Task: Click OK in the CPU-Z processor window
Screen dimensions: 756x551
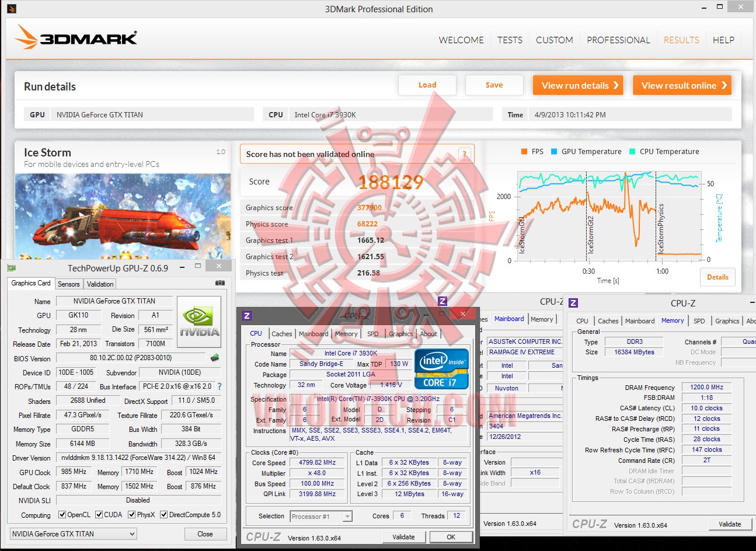Action: coord(451,537)
